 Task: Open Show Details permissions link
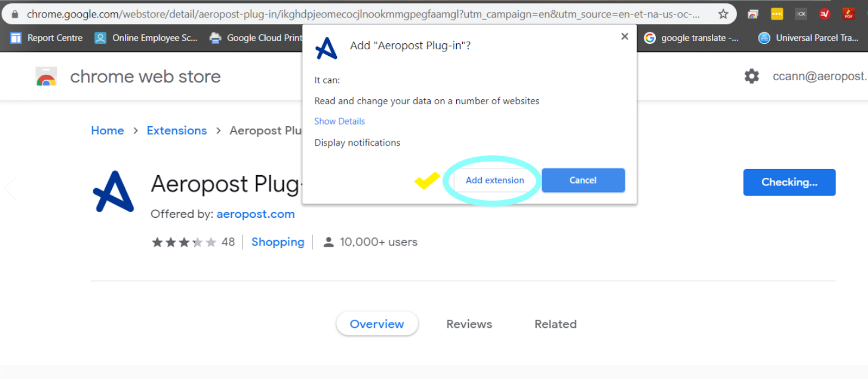pyautogui.click(x=340, y=121)
